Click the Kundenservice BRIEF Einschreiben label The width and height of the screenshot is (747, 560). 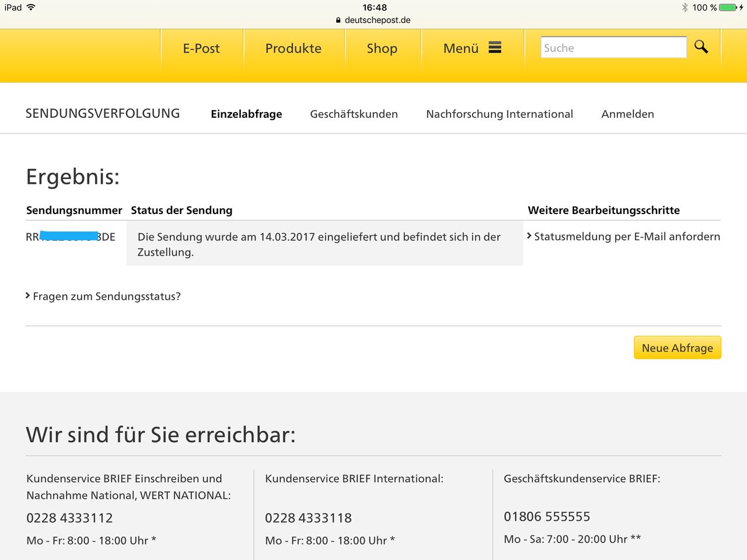click(128, 487)
